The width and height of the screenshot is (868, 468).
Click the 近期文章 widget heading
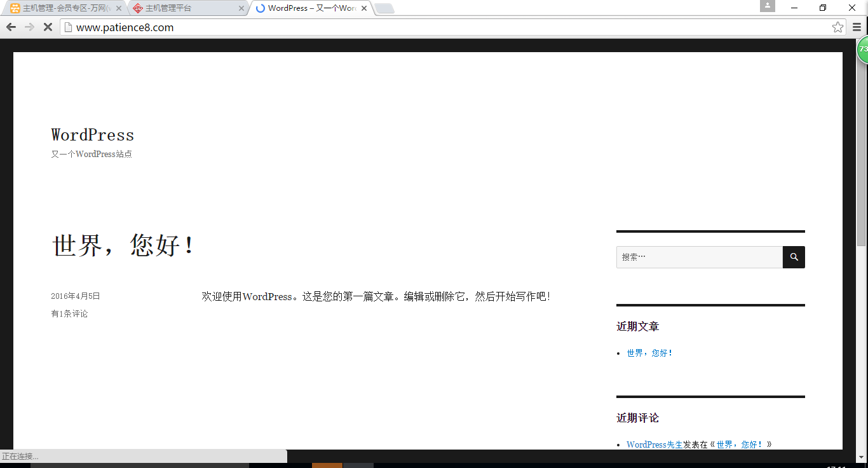638,326
